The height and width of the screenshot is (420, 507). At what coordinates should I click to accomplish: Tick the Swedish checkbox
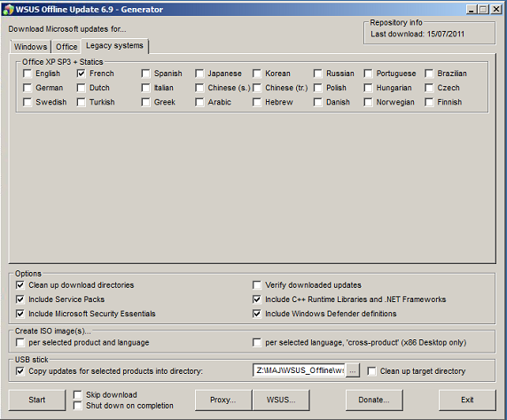coord(27,102)
